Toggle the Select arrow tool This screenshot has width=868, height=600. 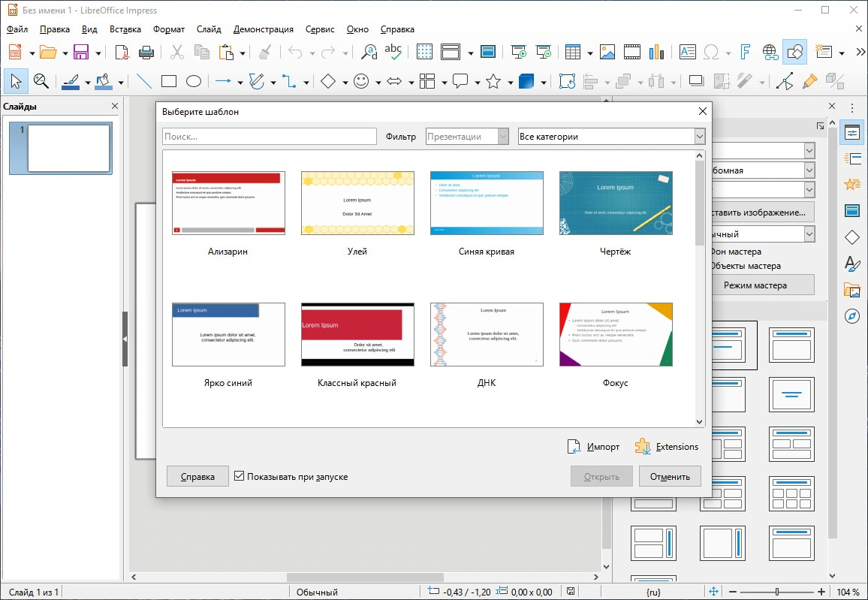click(x=16, y=81)
